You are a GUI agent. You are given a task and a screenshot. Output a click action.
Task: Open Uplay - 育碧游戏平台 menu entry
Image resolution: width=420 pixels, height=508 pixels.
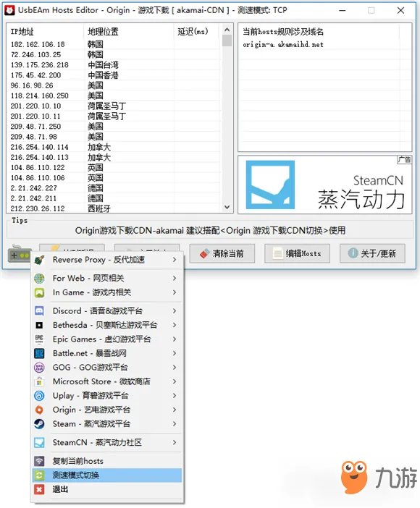[106, 396]
